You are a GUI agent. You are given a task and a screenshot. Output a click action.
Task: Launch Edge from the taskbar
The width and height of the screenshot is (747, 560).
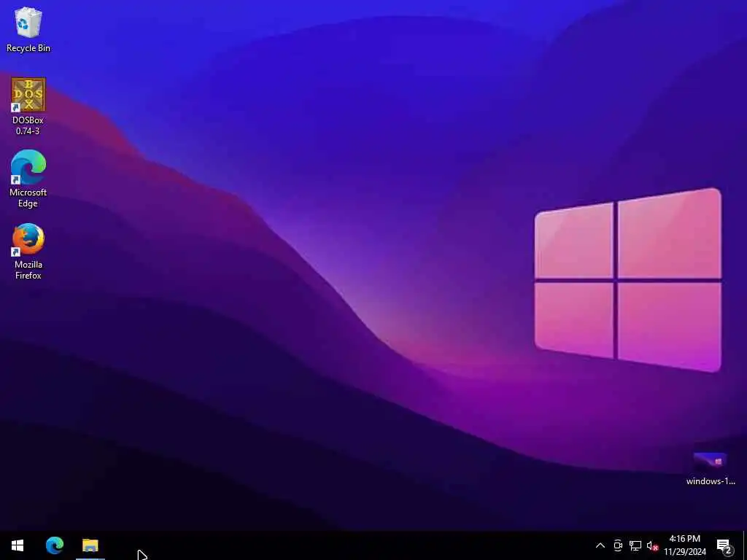tap(55, 545)
